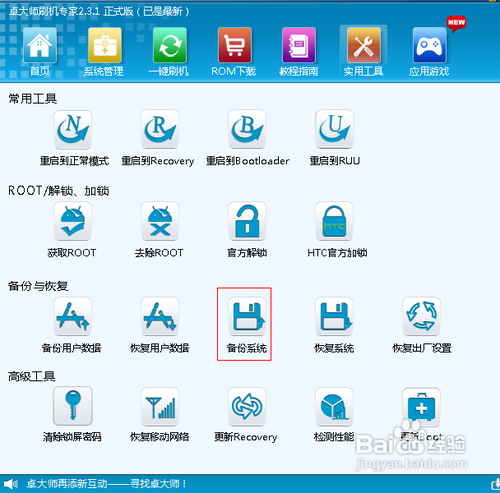Click the 重启到RUU label

click(335, 161)
